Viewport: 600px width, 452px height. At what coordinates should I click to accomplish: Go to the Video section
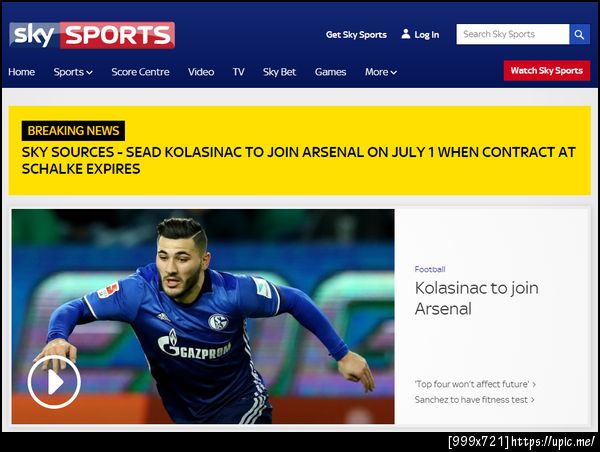[201, 72]
